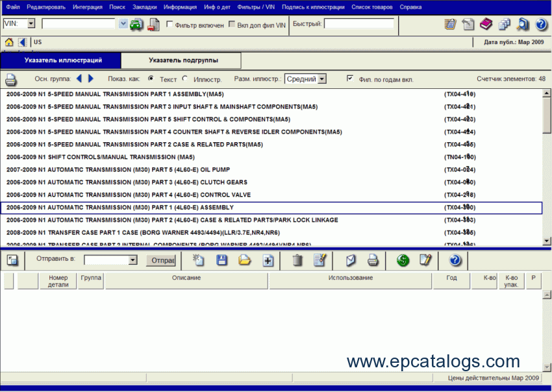Select the Иллюстр. radio button
Screen dimensions: 552x392
(185, 79)
